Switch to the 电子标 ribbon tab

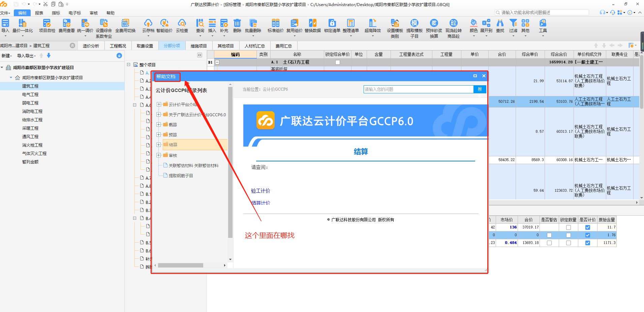point(75,13)
